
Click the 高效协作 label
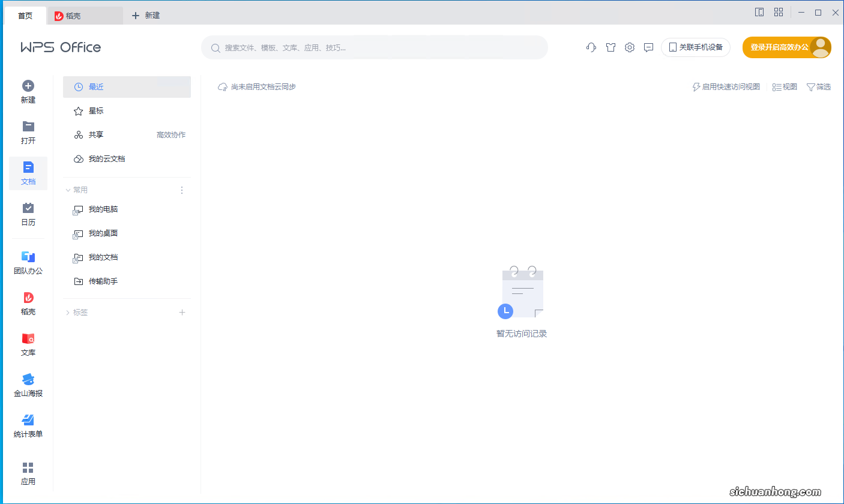171,135
